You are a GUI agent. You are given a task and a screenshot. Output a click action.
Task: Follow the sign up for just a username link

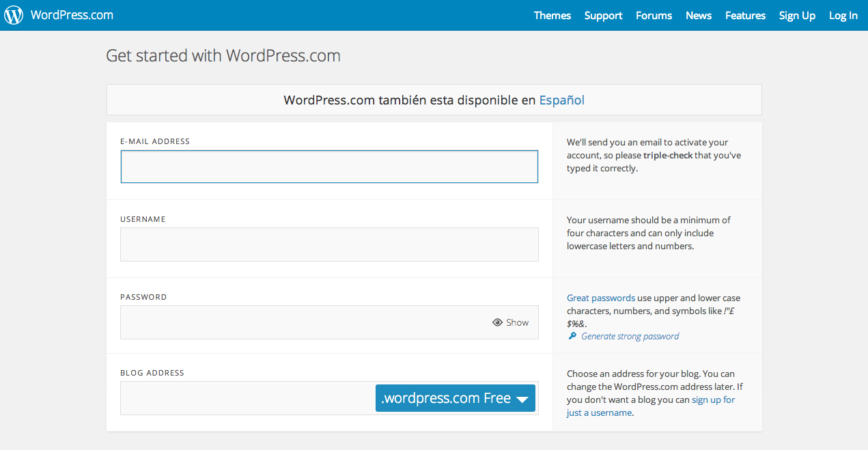tap(713, 400)
